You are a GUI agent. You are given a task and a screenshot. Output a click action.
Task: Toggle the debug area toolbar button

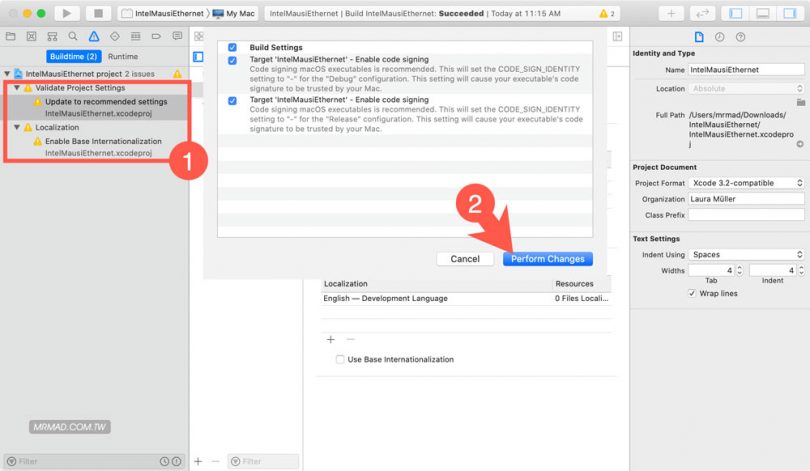point(763,13)
